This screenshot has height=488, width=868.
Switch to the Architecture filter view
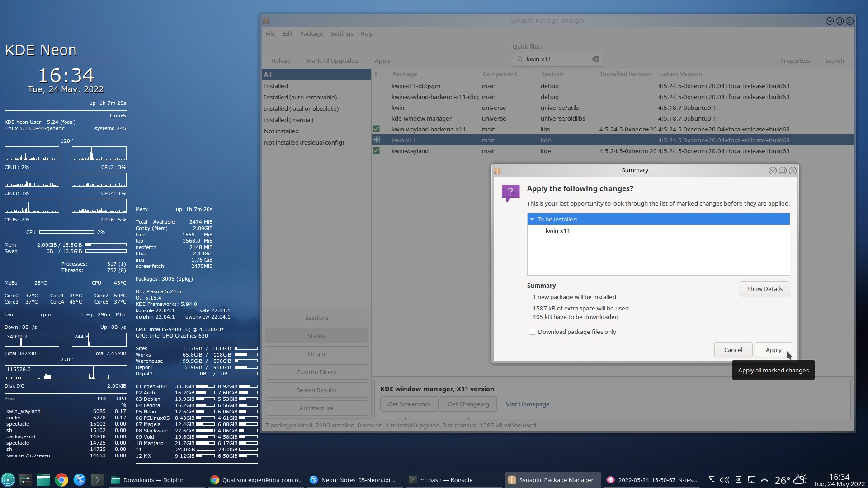click(x=316, y=408)
